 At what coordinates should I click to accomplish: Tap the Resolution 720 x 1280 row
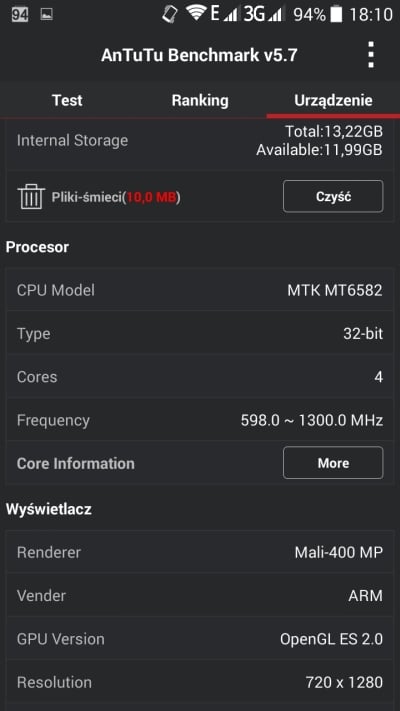pos(200,682)
